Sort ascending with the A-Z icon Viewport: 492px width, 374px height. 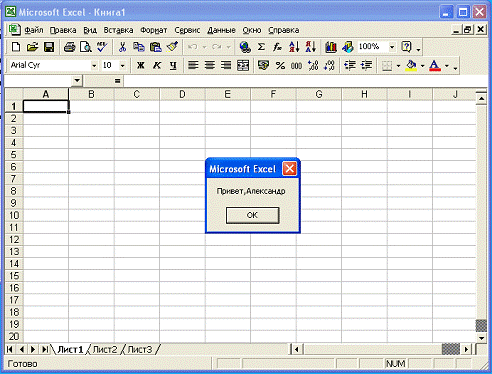294,47
